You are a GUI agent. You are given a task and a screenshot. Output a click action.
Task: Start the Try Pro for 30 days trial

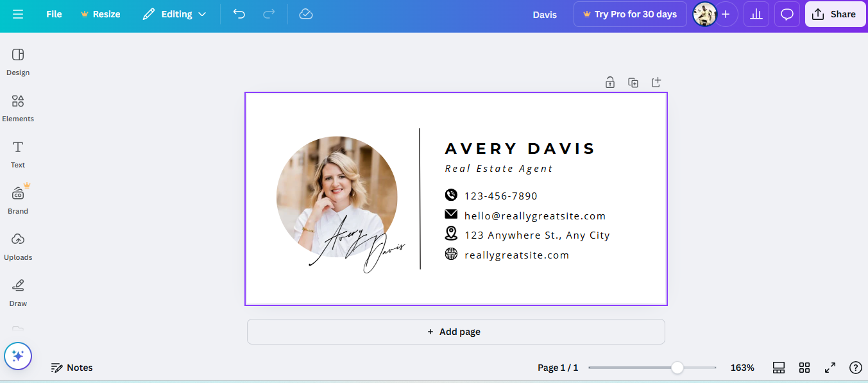[630, 14]
